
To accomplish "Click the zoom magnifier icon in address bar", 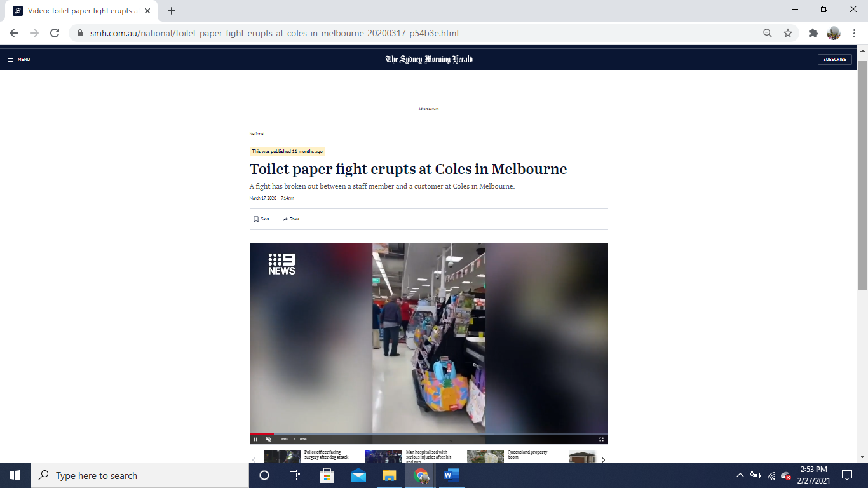I will tap(768, 33).
